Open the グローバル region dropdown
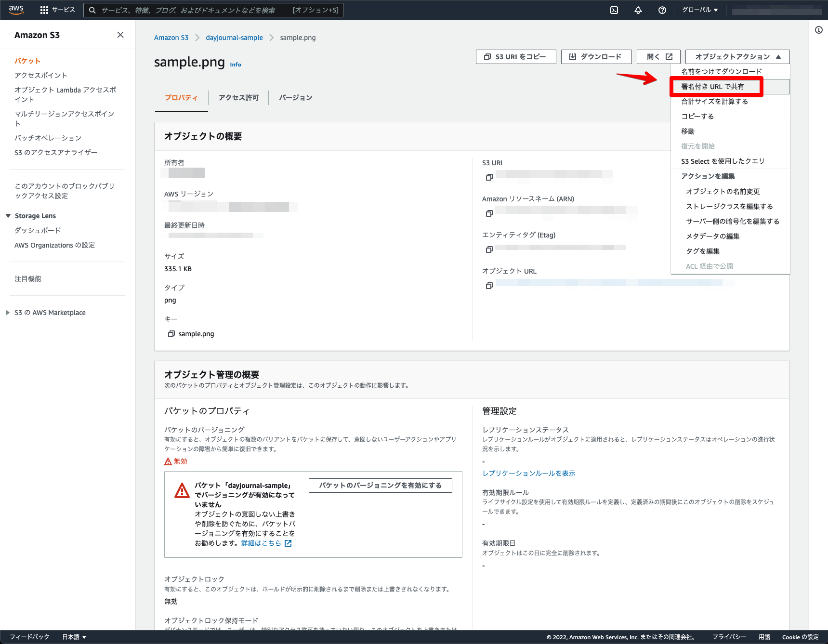Screen dimensions: 828x644 point(700,10)
